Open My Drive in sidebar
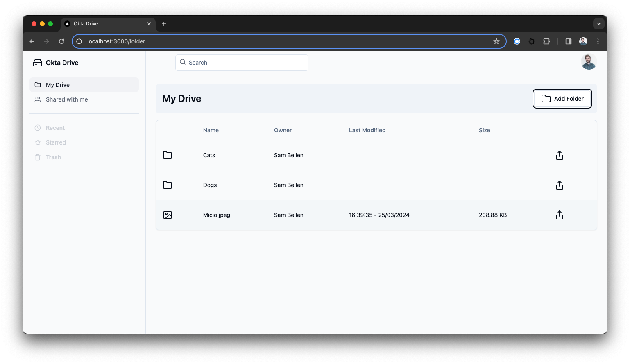The image size is (630, 364). tap(84, 85)
